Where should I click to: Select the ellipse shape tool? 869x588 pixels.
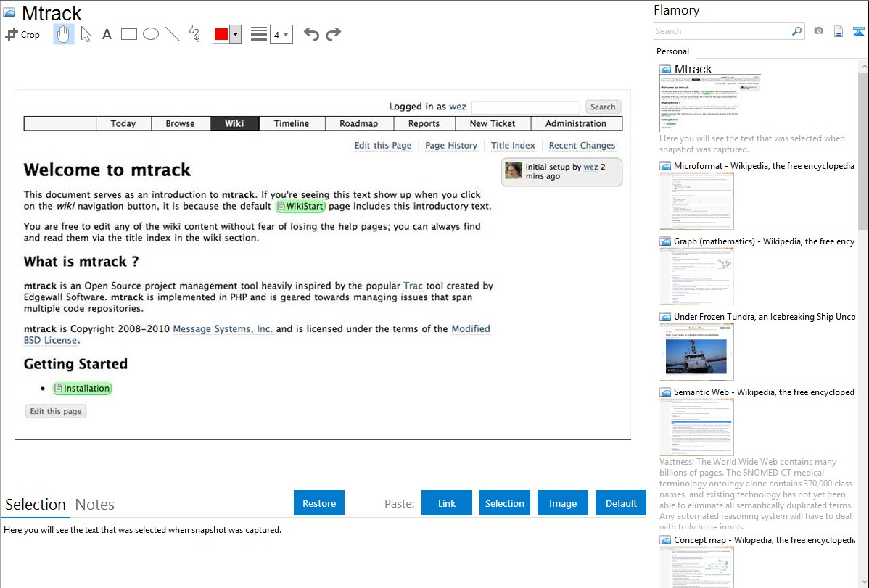tap(151, 34)
